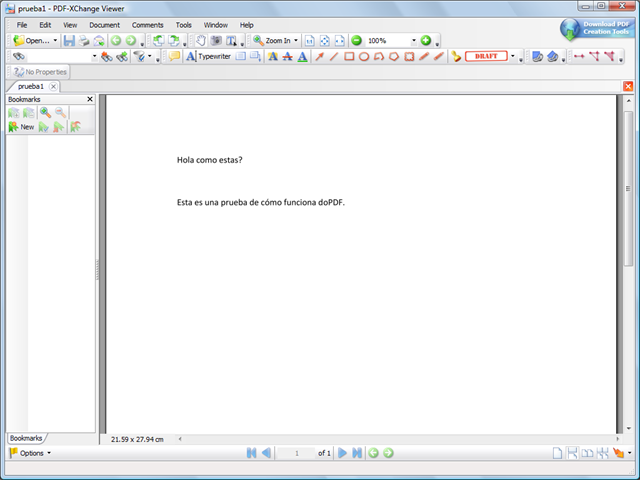
Task: Click the Print icon
Action: (84, 40)
